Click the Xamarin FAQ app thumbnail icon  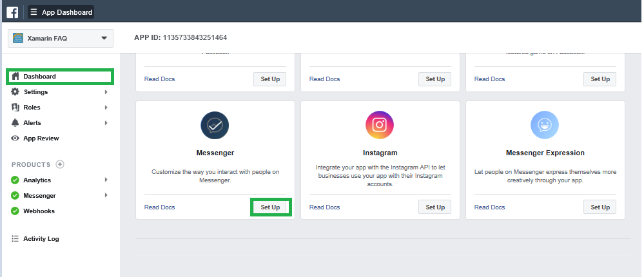pyautogui.click(x=18, y=38)
